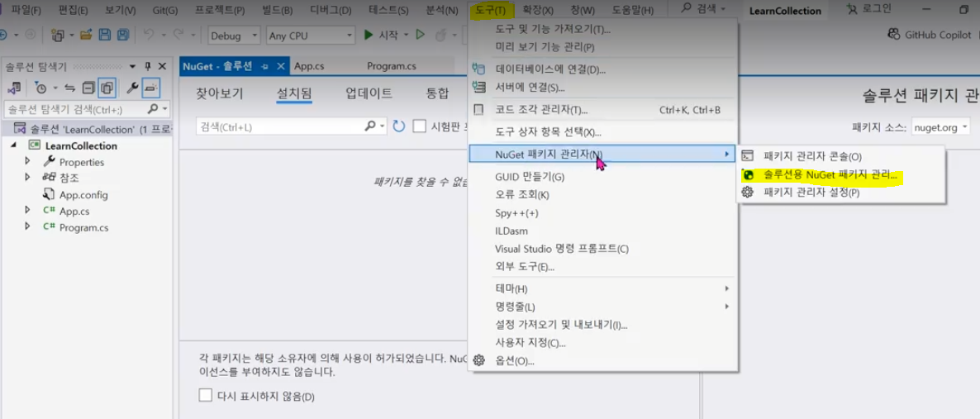Image resolution: width=980 pixels, height=419 pixels.
Task: Open the 테마 submenu
Action: tap(602, 289)
